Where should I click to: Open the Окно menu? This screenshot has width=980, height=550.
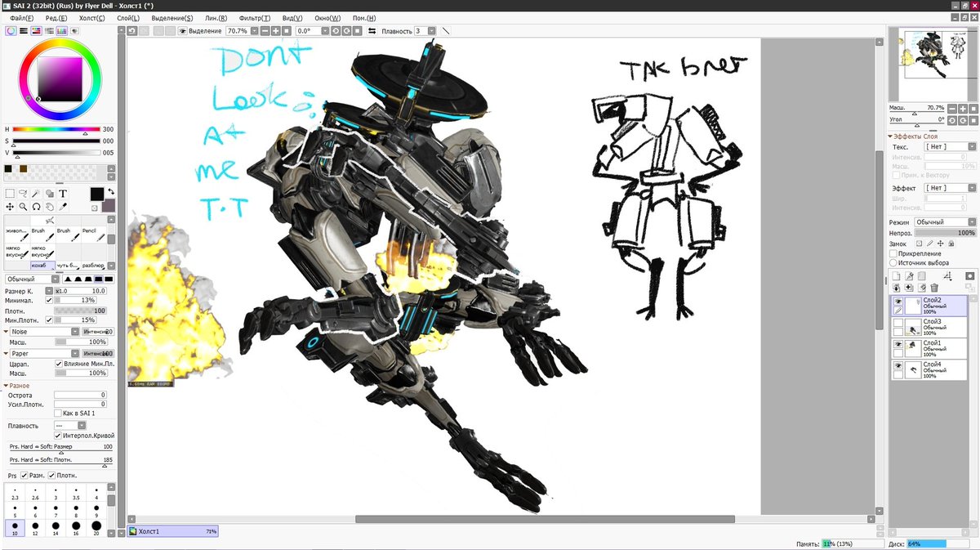click(327, 18)
